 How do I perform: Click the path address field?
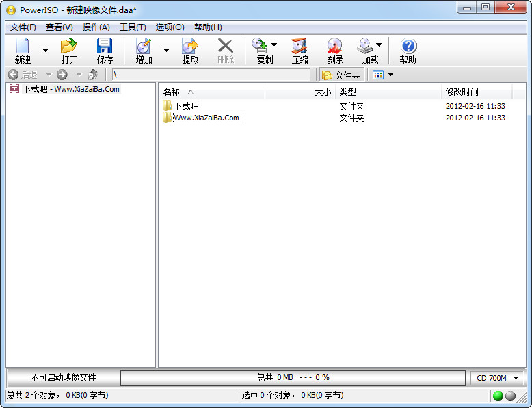coord(211,75)
